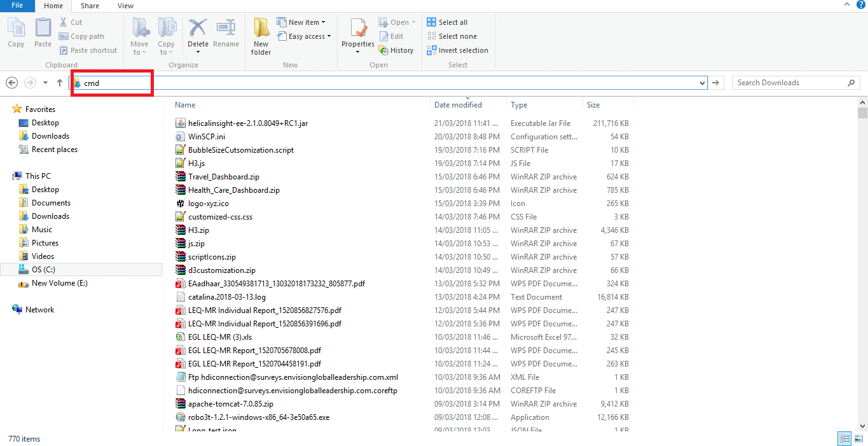Switch to the Home ribbon tab

pyautogui.click(x=53, y=6)
